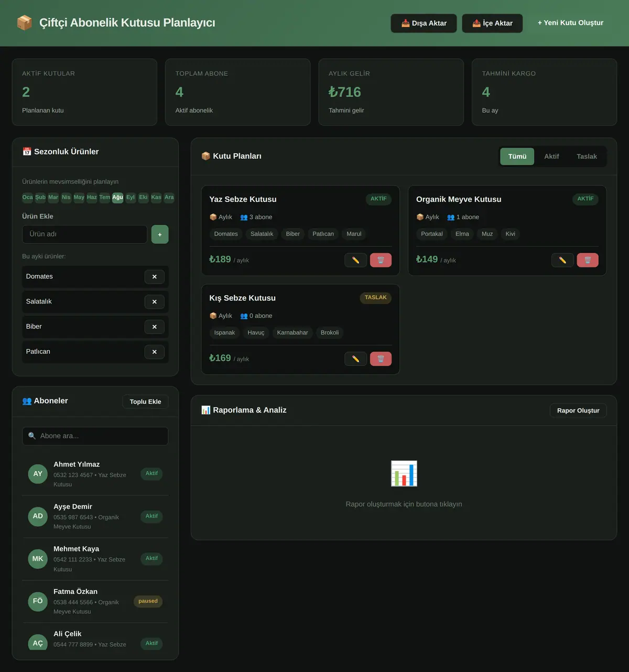Remove Biber from this month's products
Screen dimensions: 629x672
155,327
